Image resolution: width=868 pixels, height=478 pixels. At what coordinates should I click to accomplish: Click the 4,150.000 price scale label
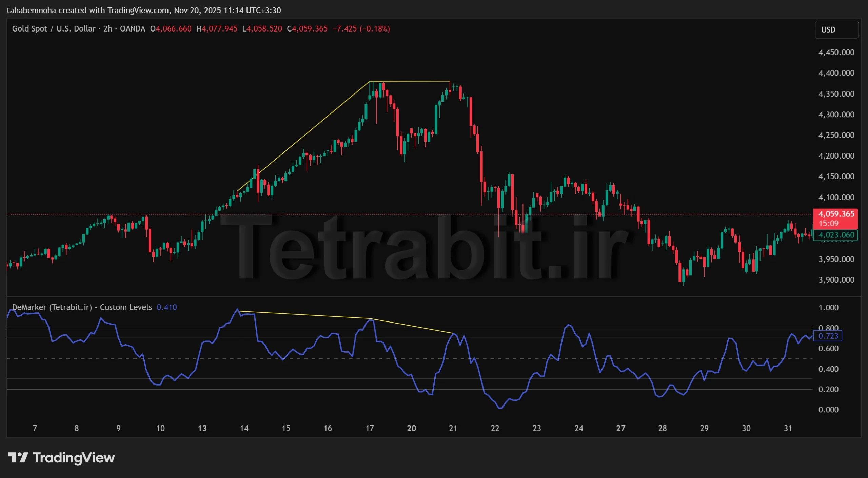[836, 176]
